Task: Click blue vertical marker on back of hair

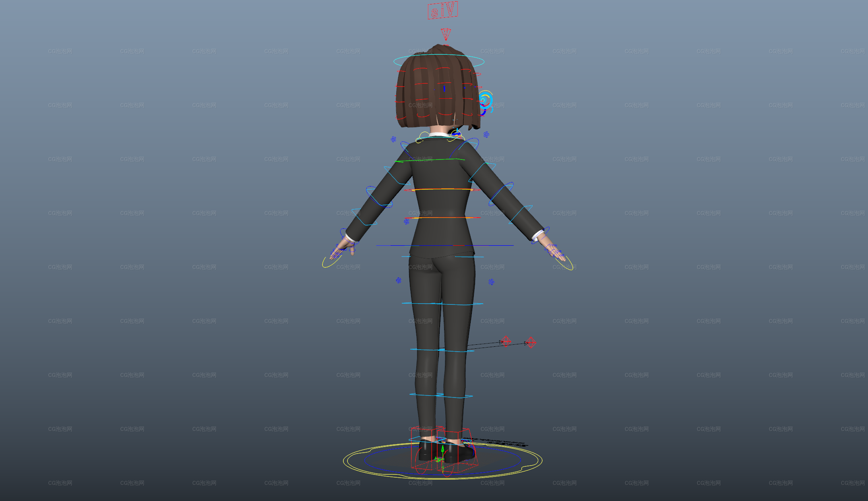Action: [x=444, y=89]
